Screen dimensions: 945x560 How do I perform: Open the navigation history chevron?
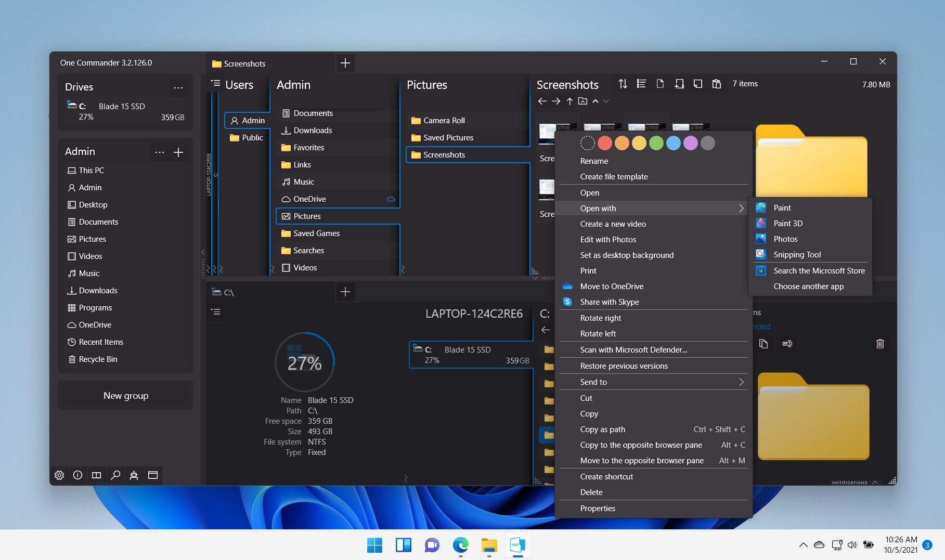pos(605,101)
